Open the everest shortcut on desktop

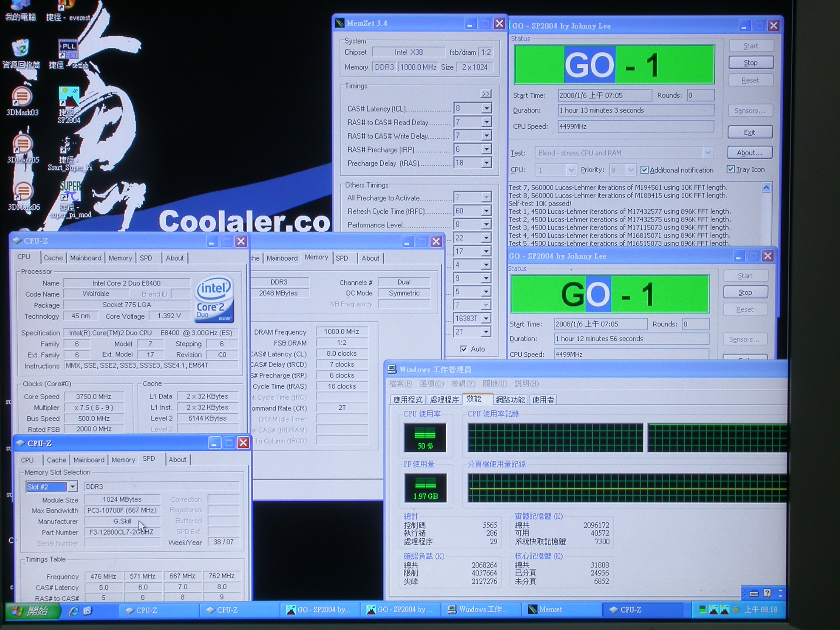68,11
